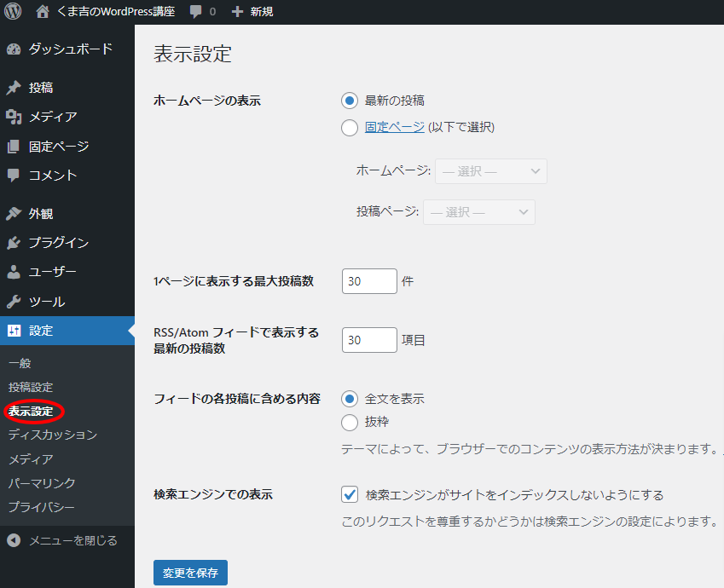Click the home icon beside the site name

coord(43,12)
